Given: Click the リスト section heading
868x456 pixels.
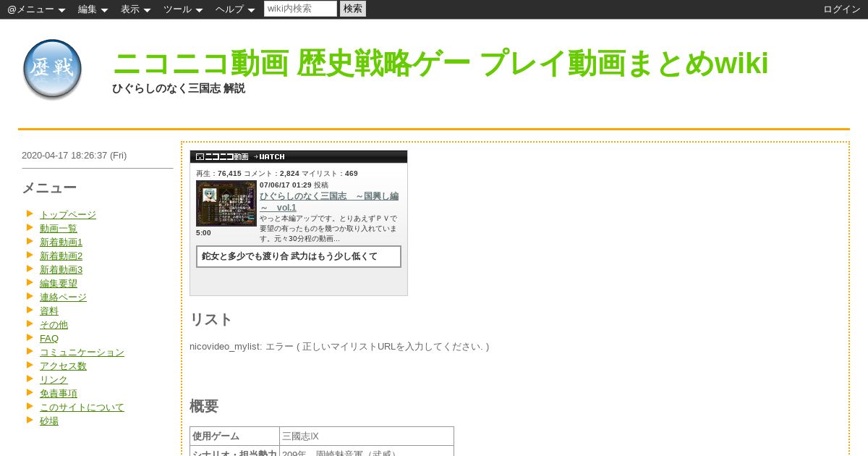Looking at the screenshot, I should 211,320.
